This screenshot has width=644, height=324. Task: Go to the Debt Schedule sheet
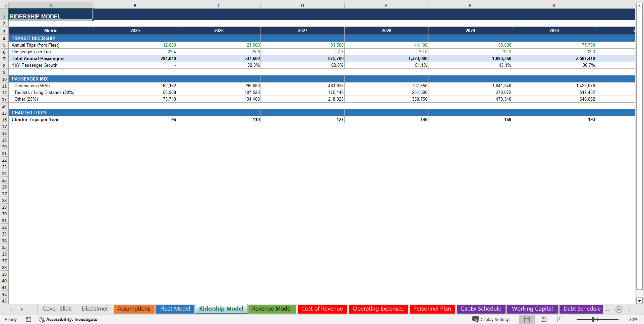[581, 309]
